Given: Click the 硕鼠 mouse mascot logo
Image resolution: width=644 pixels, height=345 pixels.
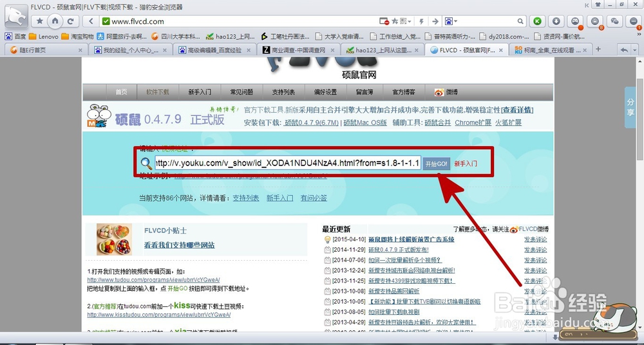Looking at the screenshot, I should [x=99, y=116].
